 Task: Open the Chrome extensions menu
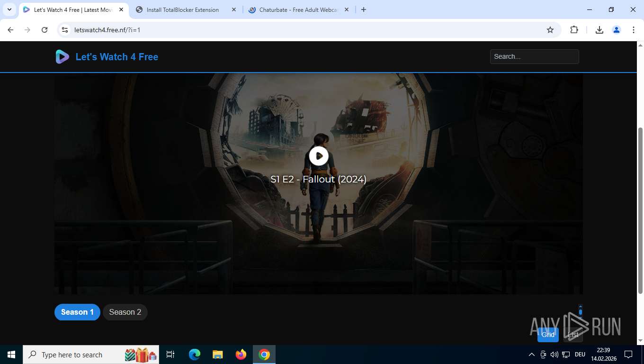coord(574,30)
